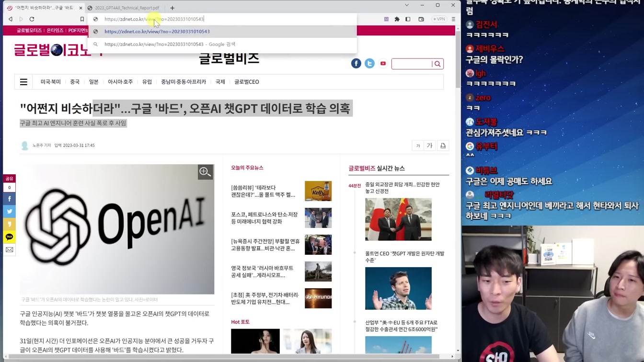The height and width of the screenshot is (362, 644).
Task: Click the Hot 포토 heading
Action: point(240,322)
